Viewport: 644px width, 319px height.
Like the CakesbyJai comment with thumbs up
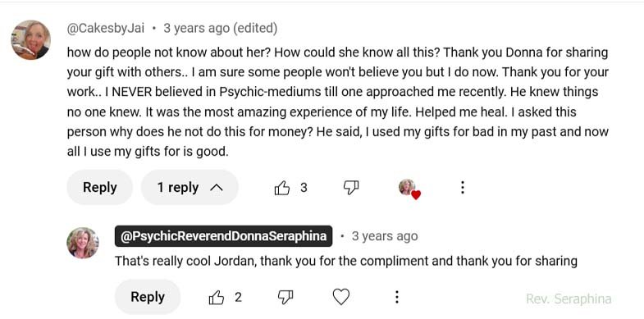(x=281, y=188)
